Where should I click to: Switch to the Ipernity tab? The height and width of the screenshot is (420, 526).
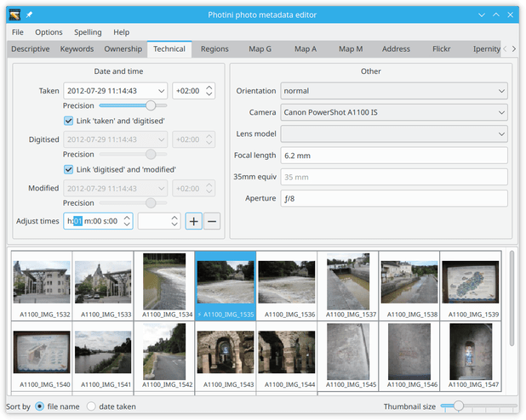486,49
